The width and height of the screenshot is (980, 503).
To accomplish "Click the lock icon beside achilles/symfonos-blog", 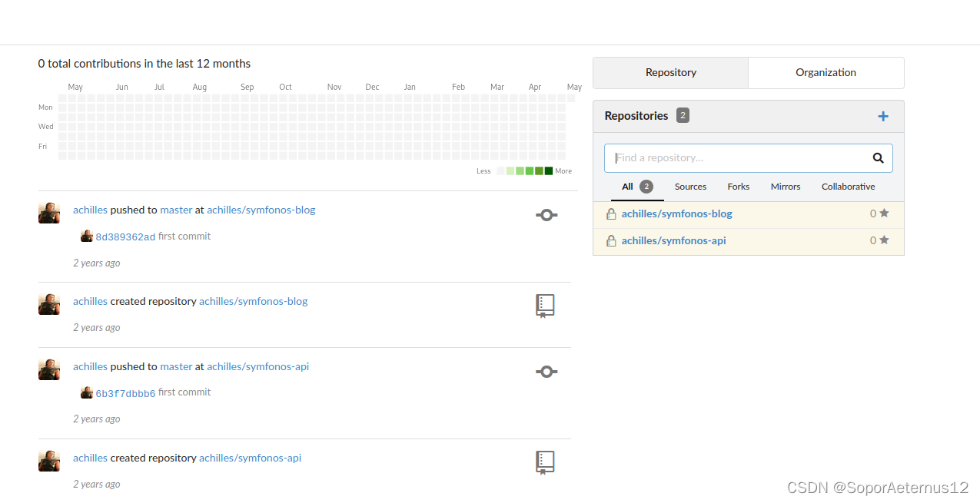I will point(611,214).
